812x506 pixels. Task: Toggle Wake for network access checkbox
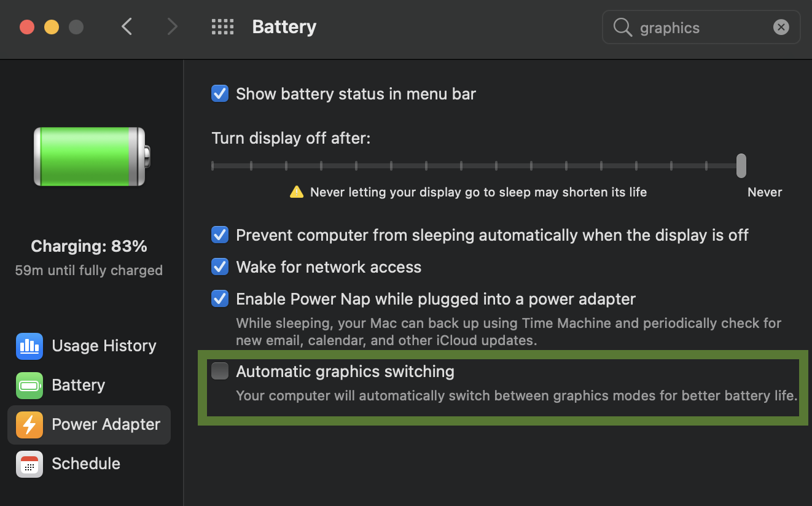point(220,267)
